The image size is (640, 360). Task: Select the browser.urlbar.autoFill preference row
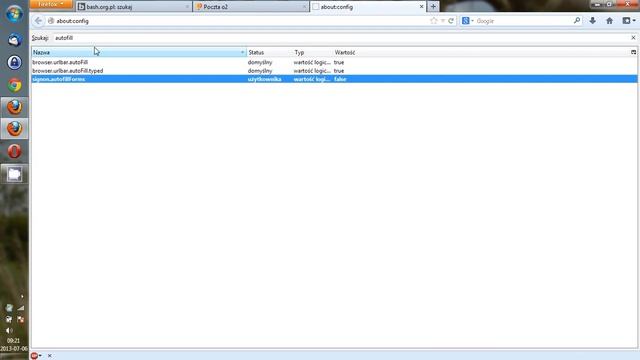tap(334, 62)
